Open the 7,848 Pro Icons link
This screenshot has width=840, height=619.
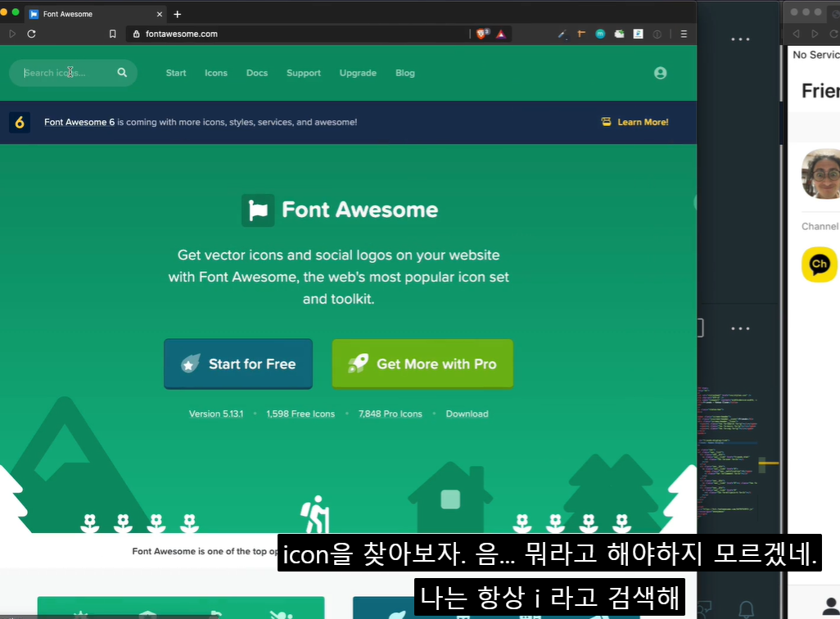(x=390, y=413)
